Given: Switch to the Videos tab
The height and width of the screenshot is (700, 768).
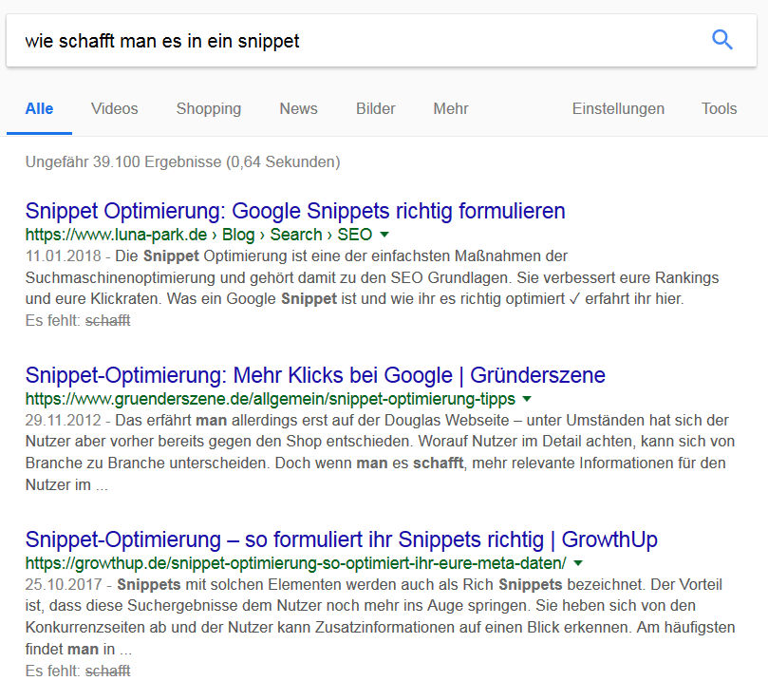Looking at the screenshot, I should coord(115,108).
